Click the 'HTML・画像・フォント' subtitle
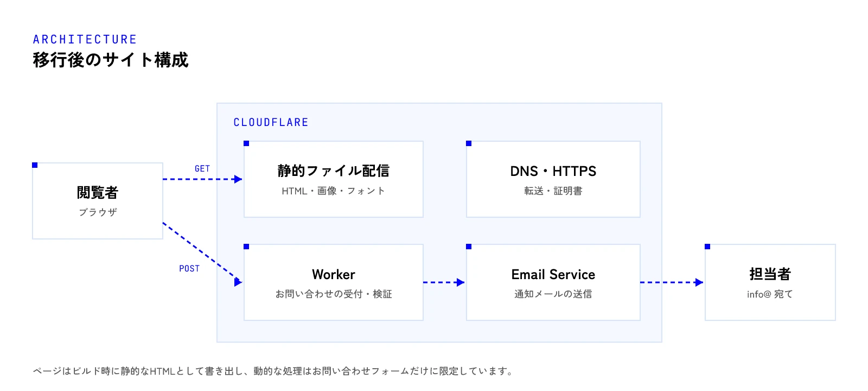 tap(334, 191)
